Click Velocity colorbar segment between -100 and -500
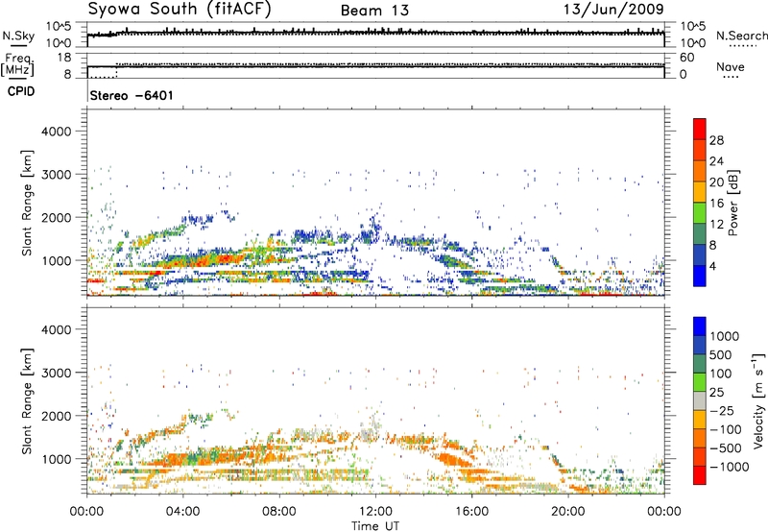 [x=700, y=438]
